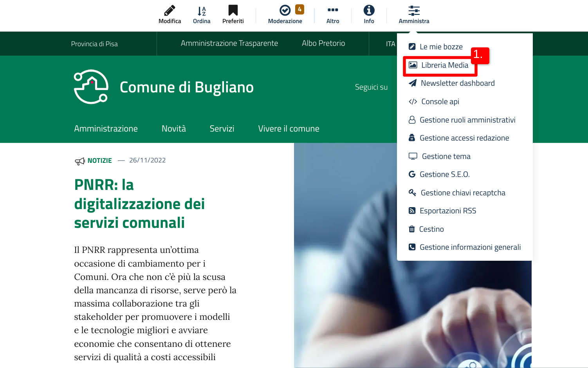Select Gestione accessi redazione
588x368 pixels.
coord(464,138)
